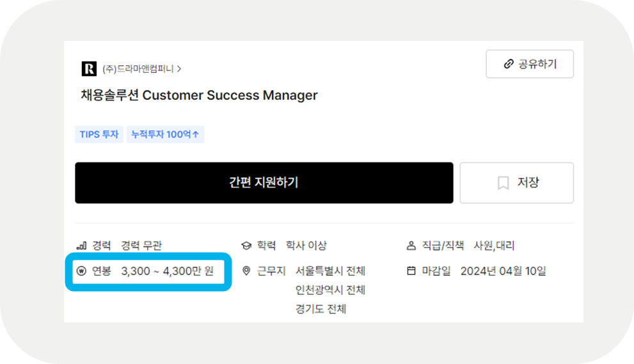
Task: Click the 공유하기 share button
Action: click(x=530, y=64)
